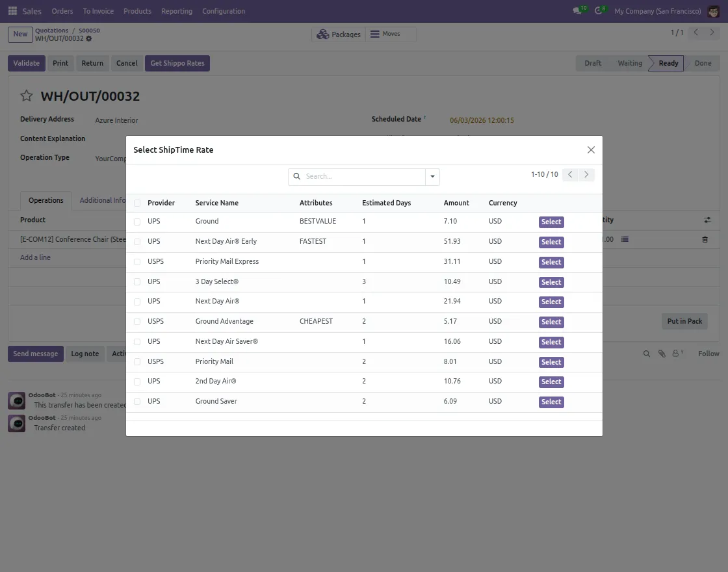Open the activities clock icon

(599, 10)
